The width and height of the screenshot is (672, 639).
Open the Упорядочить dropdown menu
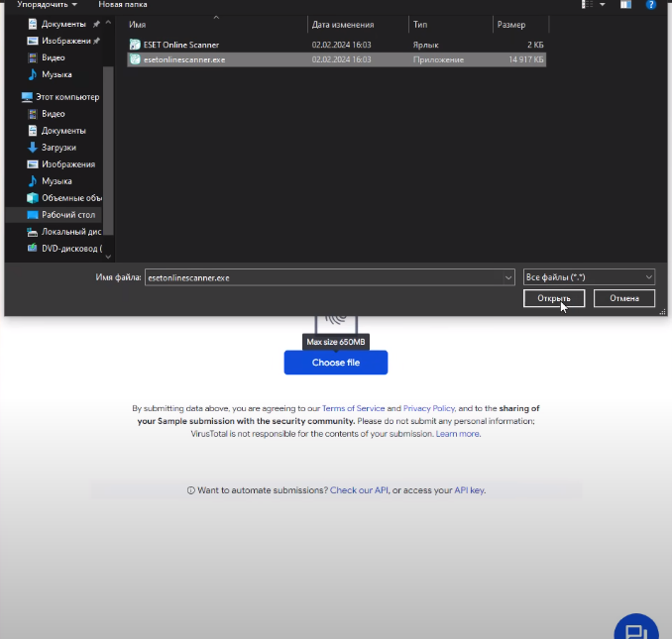[48, 5]
